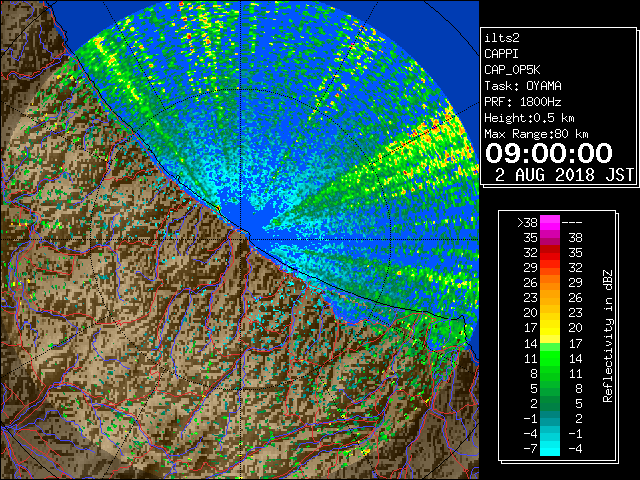The image size is (640, 480).
Task: Click the '---' legend label
Action: 572,222
